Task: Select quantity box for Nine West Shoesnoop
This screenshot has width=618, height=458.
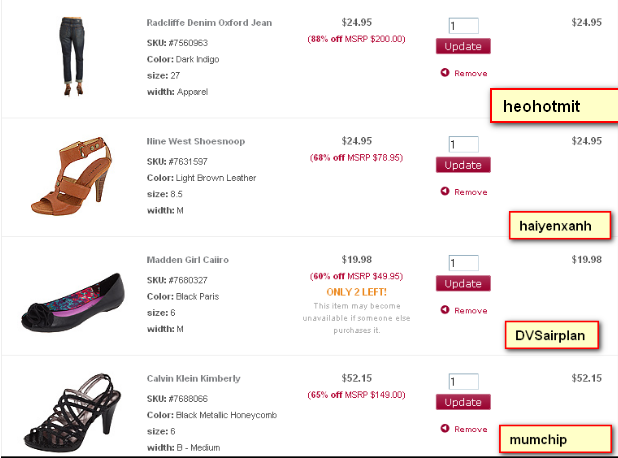Action: [464, 144]
